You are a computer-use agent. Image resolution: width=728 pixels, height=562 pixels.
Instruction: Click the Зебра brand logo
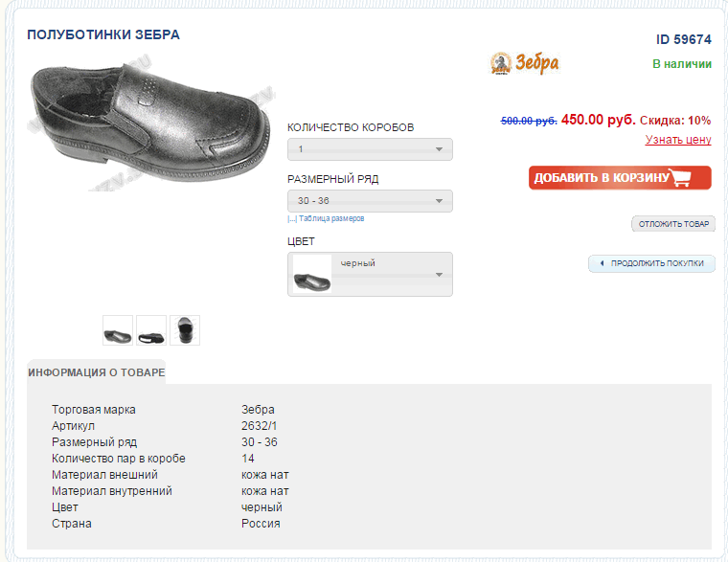coord(524,63)
